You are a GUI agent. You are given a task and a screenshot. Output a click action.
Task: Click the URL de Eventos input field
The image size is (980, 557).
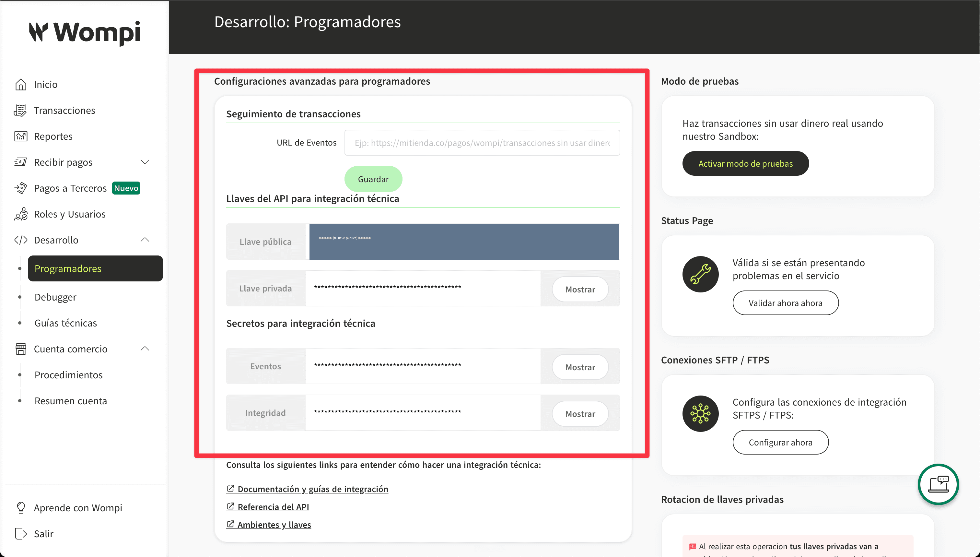click(x=482, y=143)
